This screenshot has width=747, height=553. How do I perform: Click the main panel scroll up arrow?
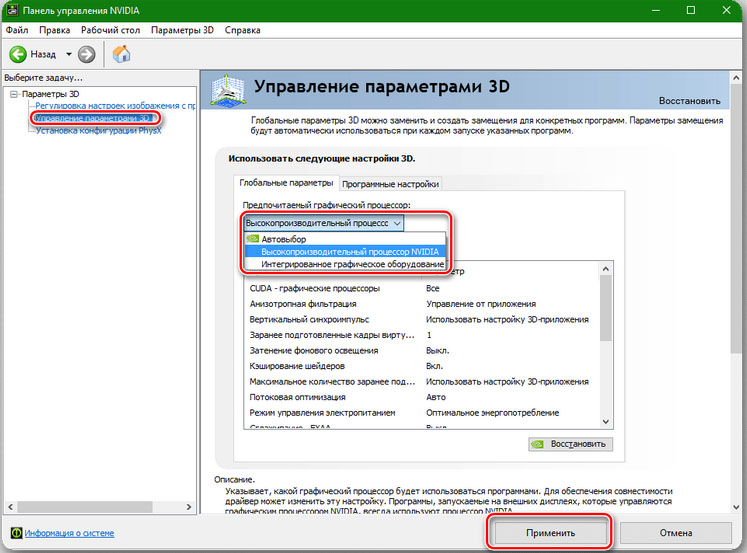coord(736,78)
